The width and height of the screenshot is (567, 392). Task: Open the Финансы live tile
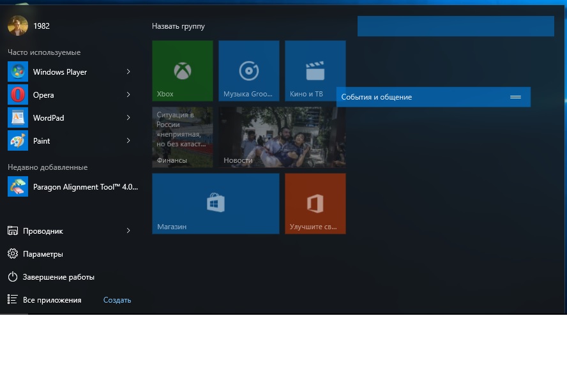[183, 137]
